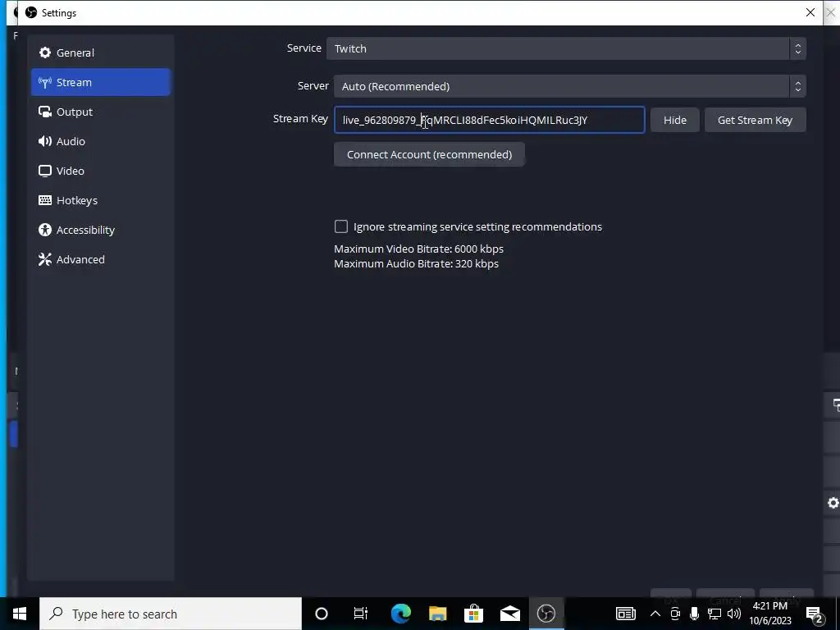Click the gear icon in the OBS main window
Screen dimensions: 840x630
(833, 503)
